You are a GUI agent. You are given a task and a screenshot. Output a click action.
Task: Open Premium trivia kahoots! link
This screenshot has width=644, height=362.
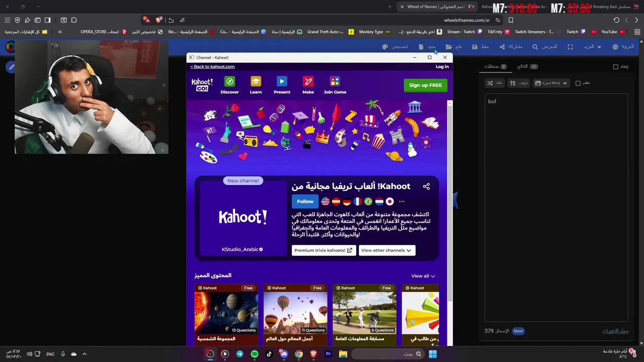coord(324,250)
